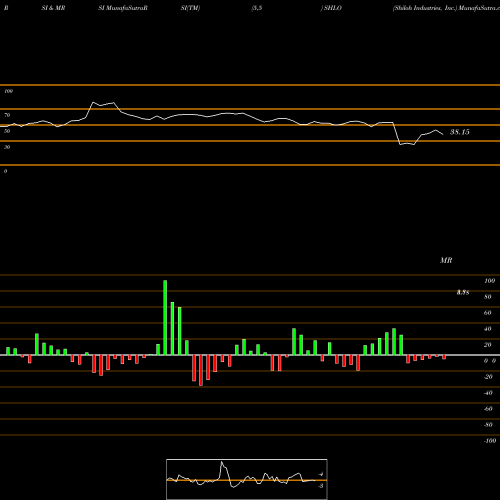
Task: Click the RSI value 38.15 label
Action: pyautogui.click(x=460, y=132)
